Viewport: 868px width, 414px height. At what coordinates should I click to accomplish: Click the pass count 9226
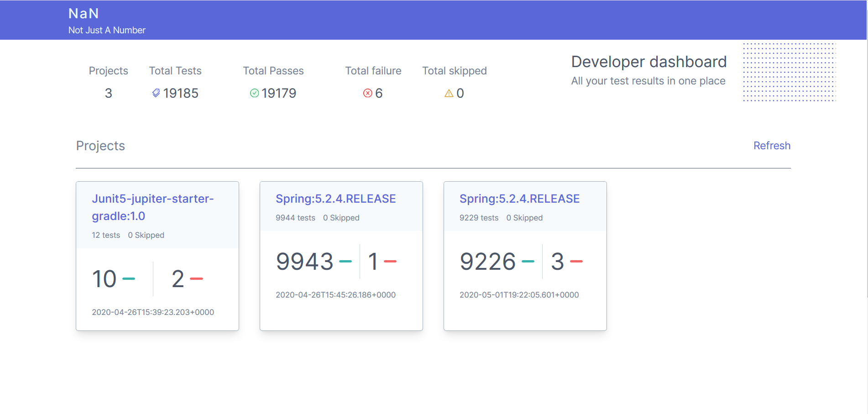pos(488,262)
